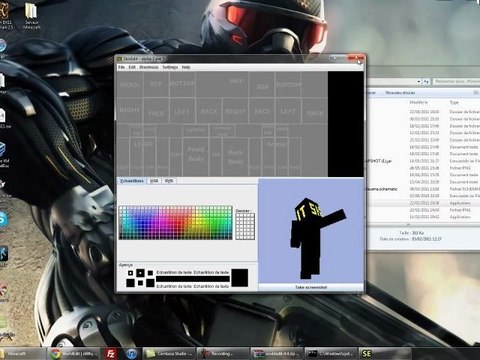The width and height of the screenshot is (480, 360).
Task: Click the Back Body region of the template
Action: [235, 157]
